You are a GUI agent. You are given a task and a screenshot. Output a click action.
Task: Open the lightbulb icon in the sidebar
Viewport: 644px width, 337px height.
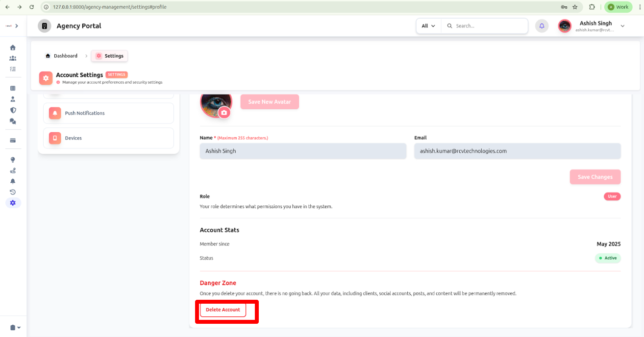pos(13,160)
